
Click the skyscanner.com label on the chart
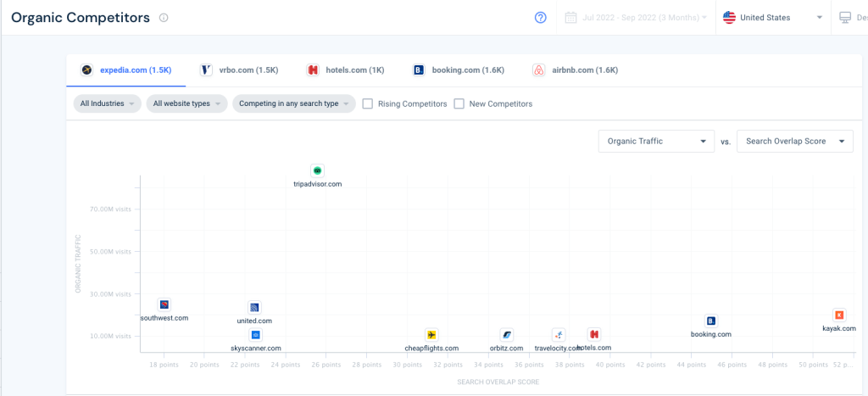[x=256, y=349]
